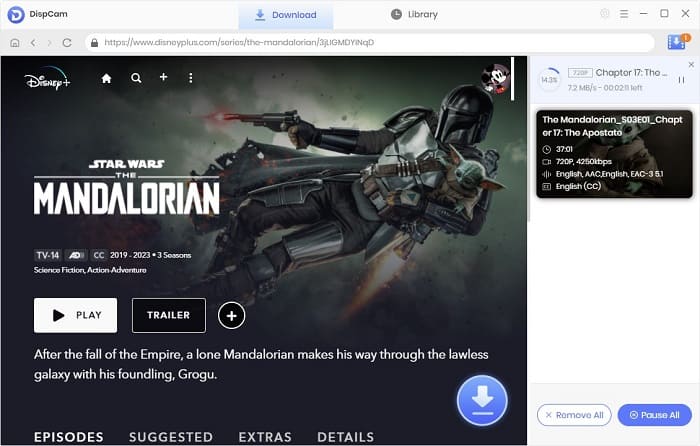Click the 2019 - 2023 • 3 Seasons text
The height and width of the screenshot is (446, 700).
coord(150,255)
